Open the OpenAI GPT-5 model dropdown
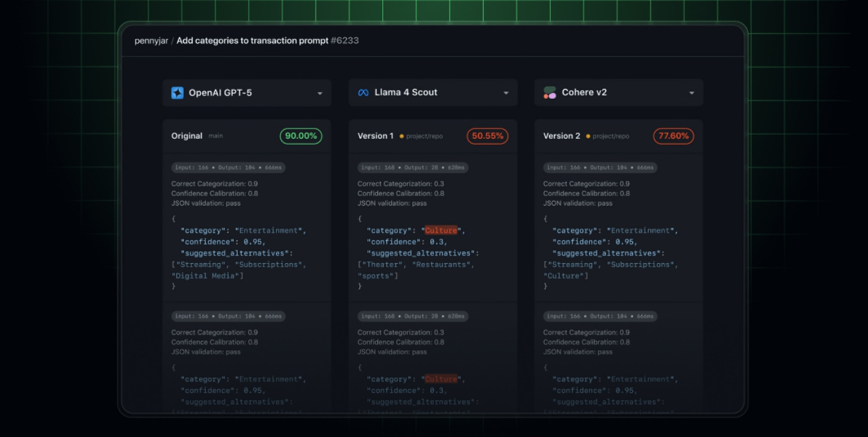868x437 pixels. [x=247, y=93]
